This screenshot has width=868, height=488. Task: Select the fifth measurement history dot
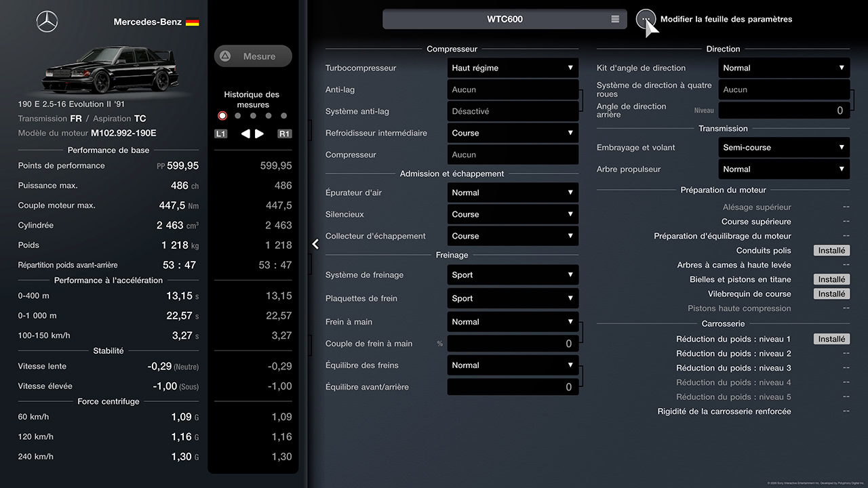point(284,116)
